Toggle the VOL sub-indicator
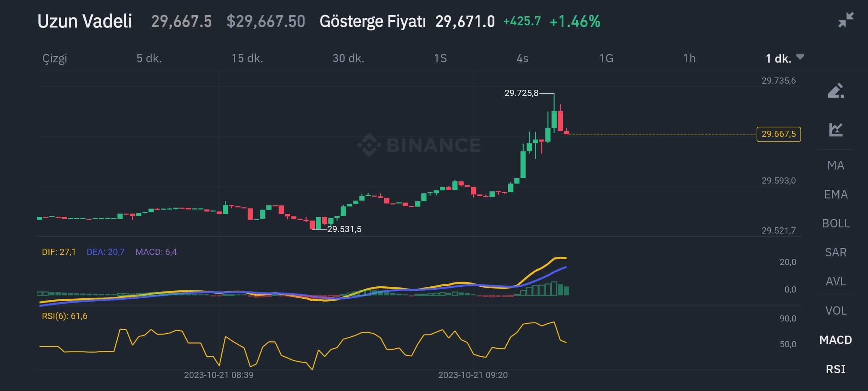 click(x=835, y=311)
